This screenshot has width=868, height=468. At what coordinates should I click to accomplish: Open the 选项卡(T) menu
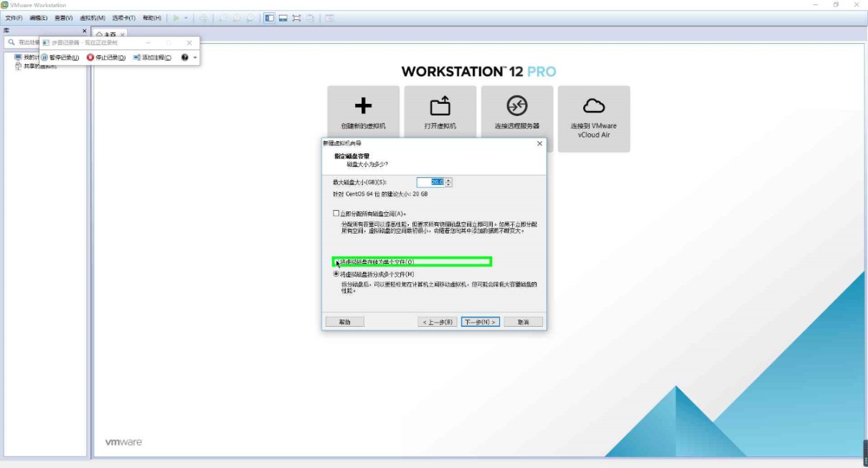(123, 18)
